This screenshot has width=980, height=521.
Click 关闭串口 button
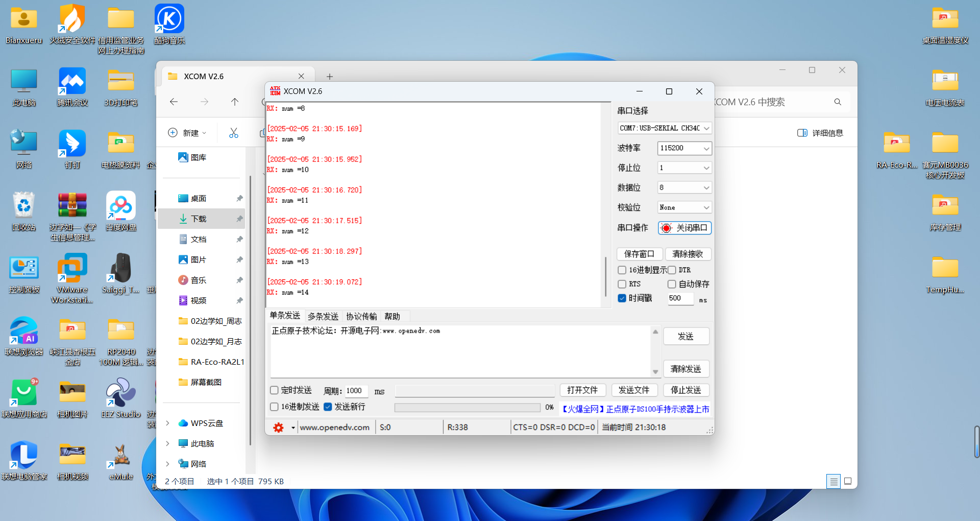tap(684, 228)
